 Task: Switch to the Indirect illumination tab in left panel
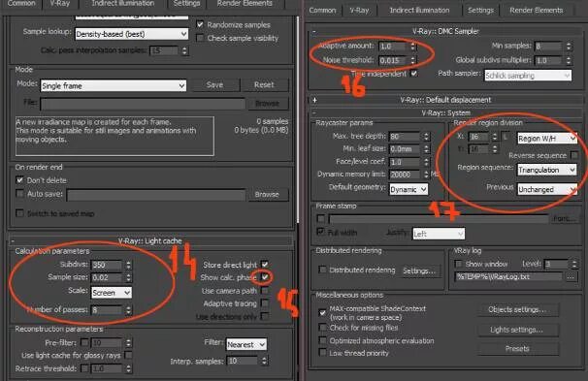[x=123, y=3]
